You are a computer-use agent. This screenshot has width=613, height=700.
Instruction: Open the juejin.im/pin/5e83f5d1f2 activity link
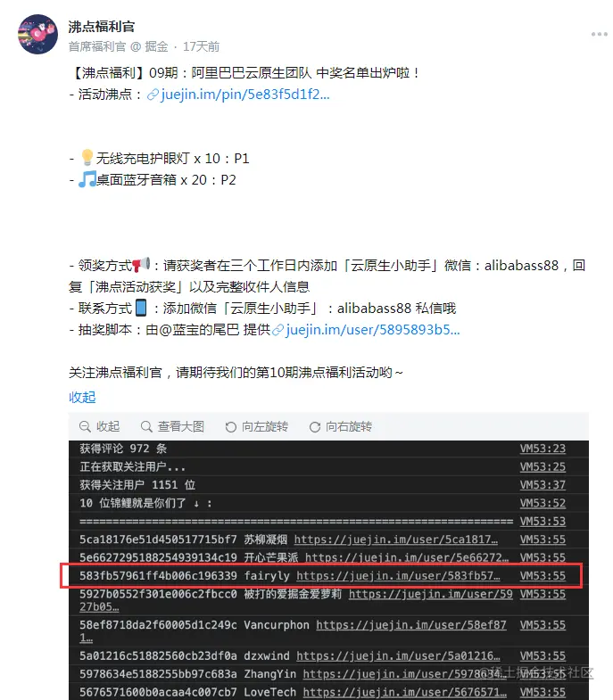(244, 95)
